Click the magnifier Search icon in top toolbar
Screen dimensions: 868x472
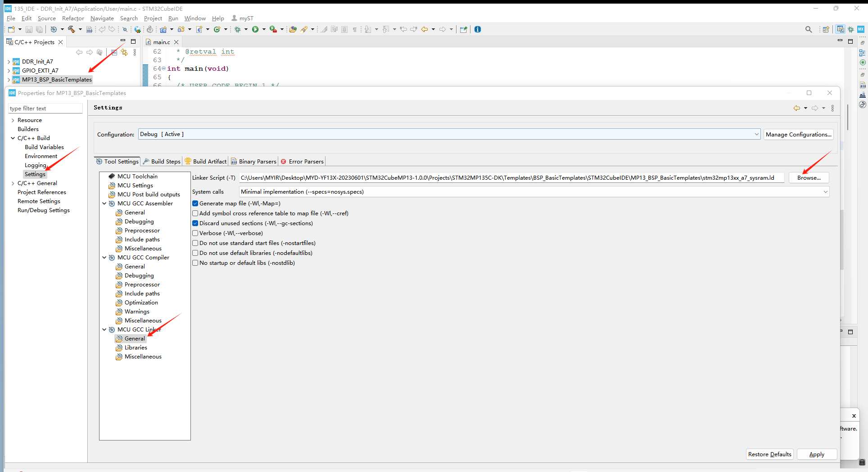(x=809, y=29)
